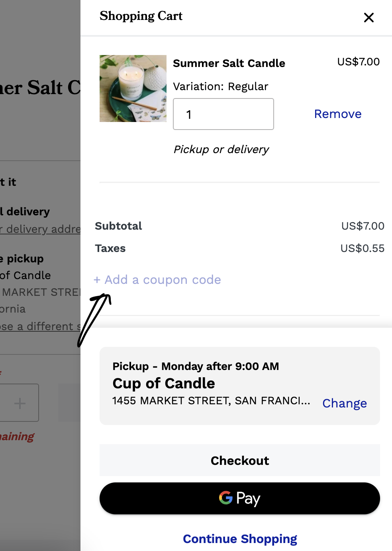
Task: Click the Shopping Cart heading
Action: pos(141,16)
